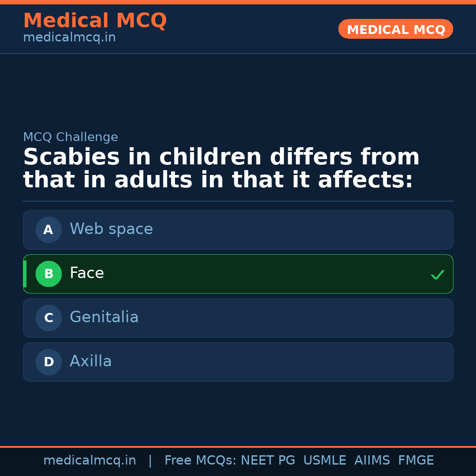Click the 'MCQ Challenge' label

[71, 137]
